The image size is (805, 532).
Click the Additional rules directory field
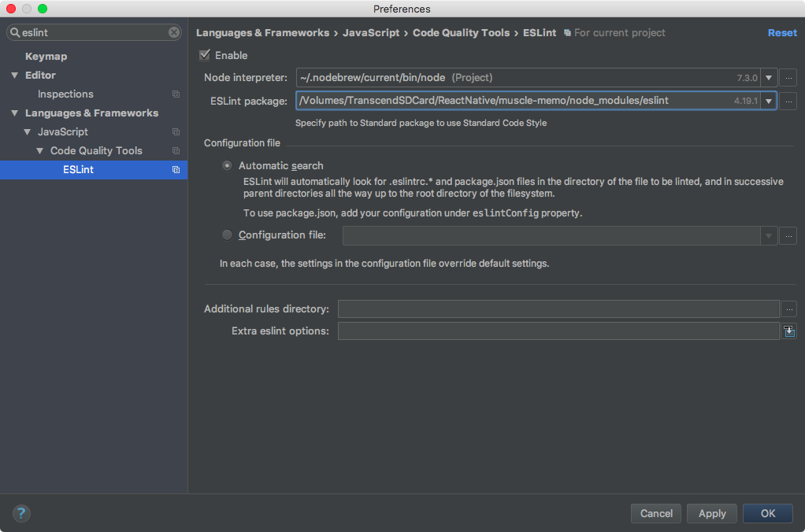coord(558,308)
